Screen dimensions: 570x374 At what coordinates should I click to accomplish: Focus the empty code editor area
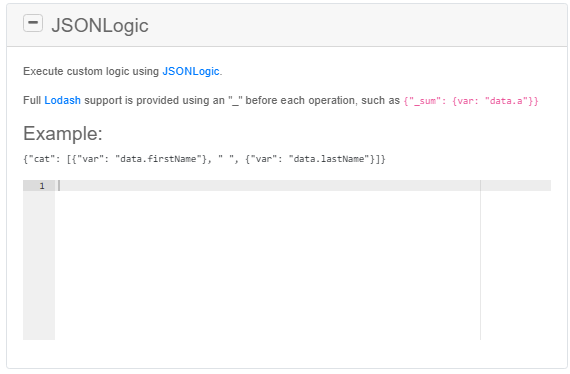(267, 260)
